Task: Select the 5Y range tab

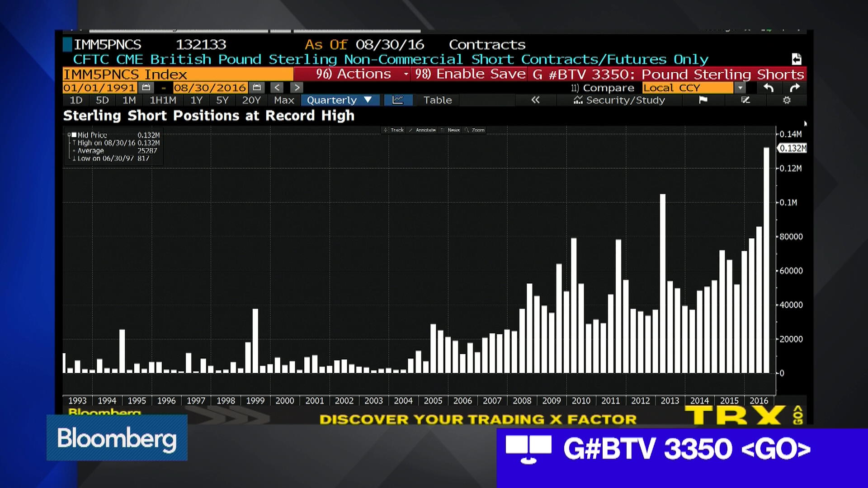Action: click(x=222, y=100)
